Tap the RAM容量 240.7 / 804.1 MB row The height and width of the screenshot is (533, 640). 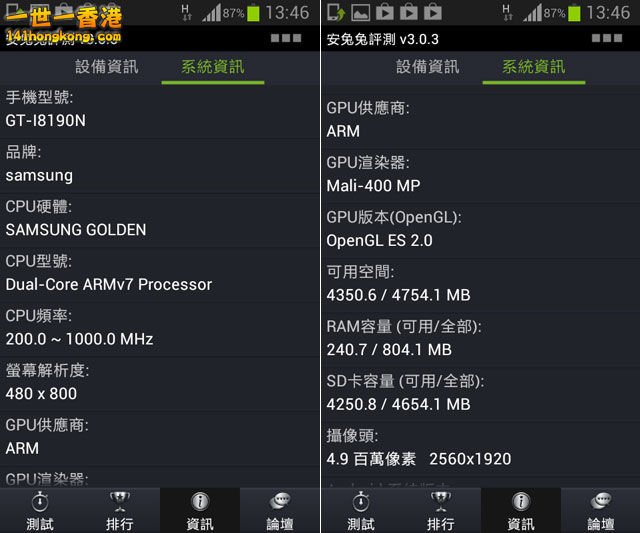(480, 338)
